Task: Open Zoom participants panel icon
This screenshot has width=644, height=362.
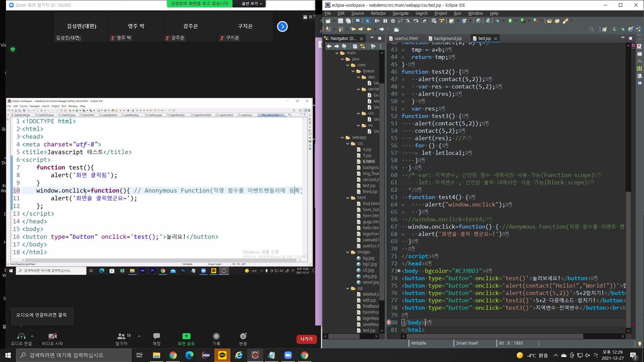Action: (x=121, y=336)
